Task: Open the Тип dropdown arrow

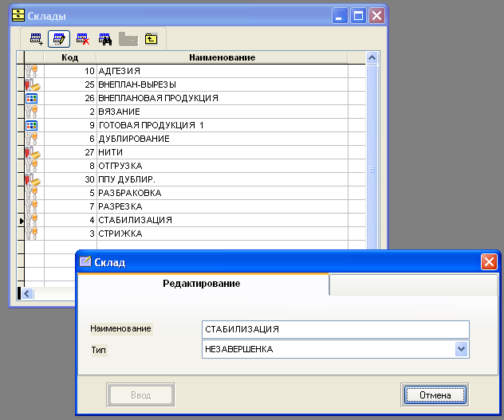Action: [461, 349]
